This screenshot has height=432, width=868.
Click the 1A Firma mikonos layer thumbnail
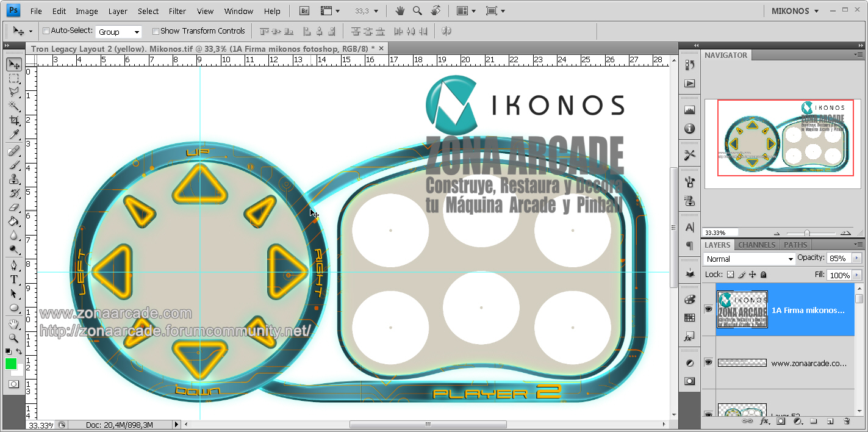coord(742,309)
